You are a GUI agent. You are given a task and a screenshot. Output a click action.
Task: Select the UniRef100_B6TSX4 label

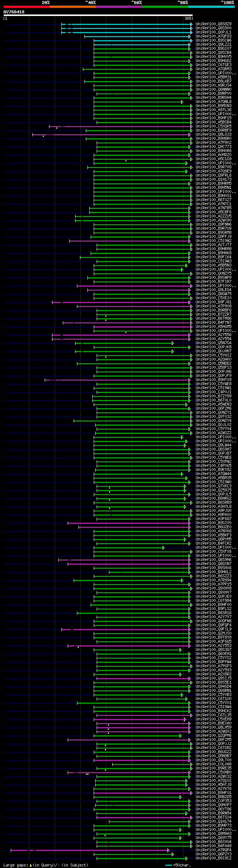[x=213, y=817]
